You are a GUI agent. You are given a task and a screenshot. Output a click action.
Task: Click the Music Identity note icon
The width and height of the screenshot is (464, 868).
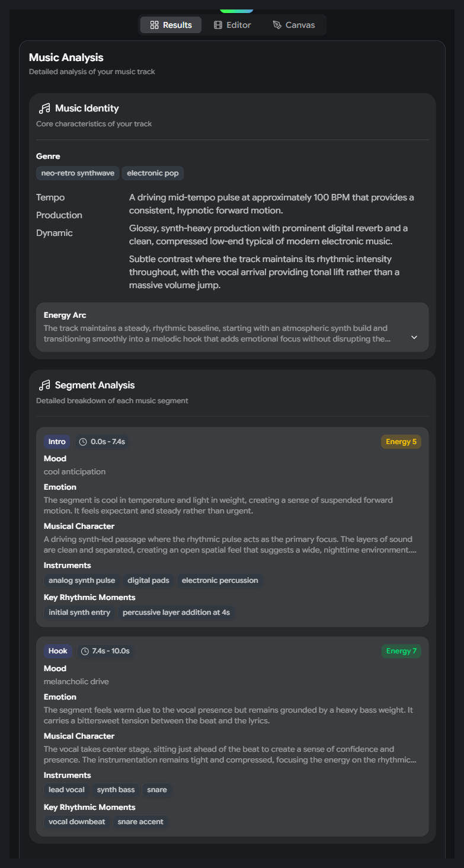[44, 108]
